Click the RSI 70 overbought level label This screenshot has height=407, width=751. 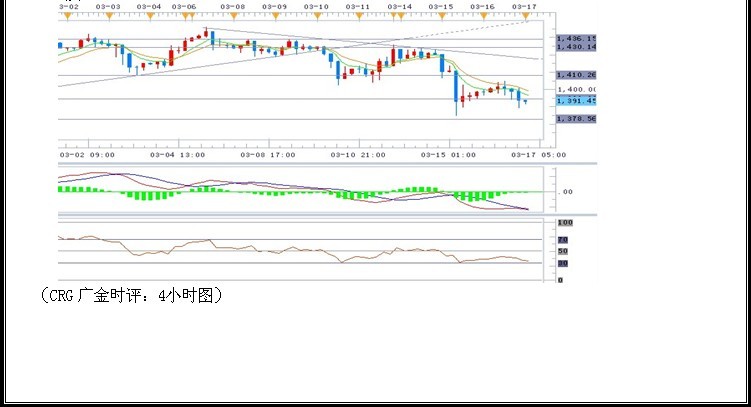[x=563, y=240]
